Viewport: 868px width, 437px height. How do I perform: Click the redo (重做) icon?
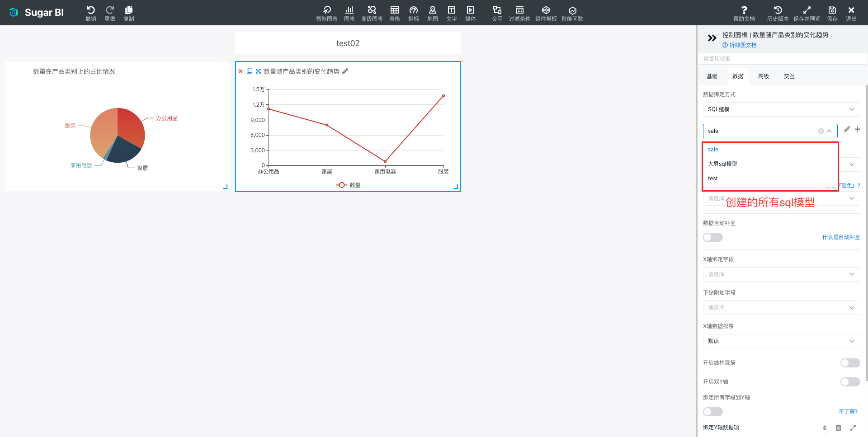tap(110, 13)
